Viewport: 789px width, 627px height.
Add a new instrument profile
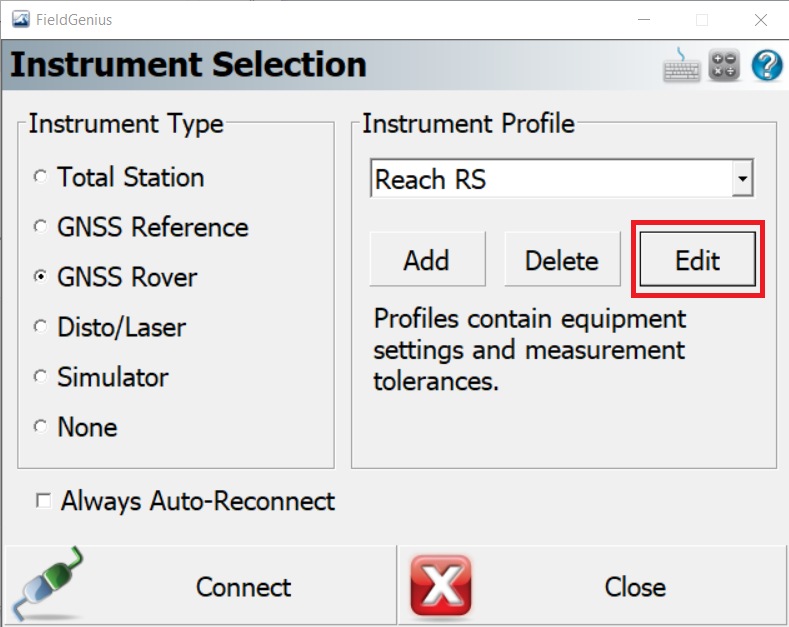(427, 260)
